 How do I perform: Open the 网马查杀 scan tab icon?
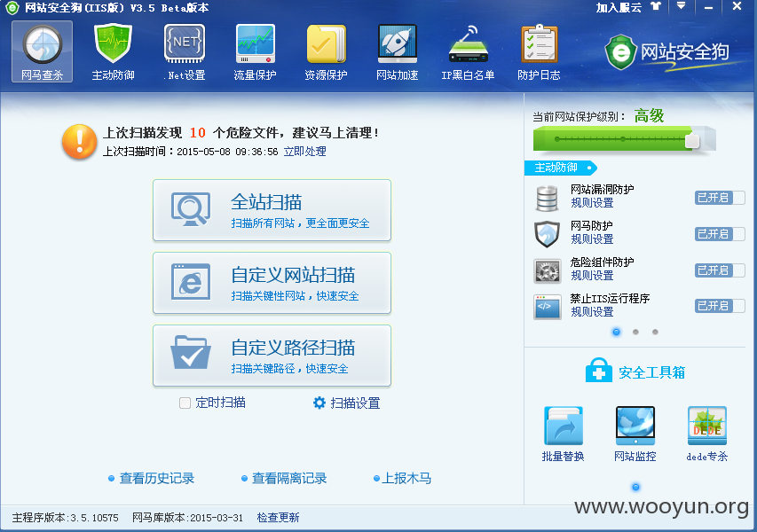point(43,45)
